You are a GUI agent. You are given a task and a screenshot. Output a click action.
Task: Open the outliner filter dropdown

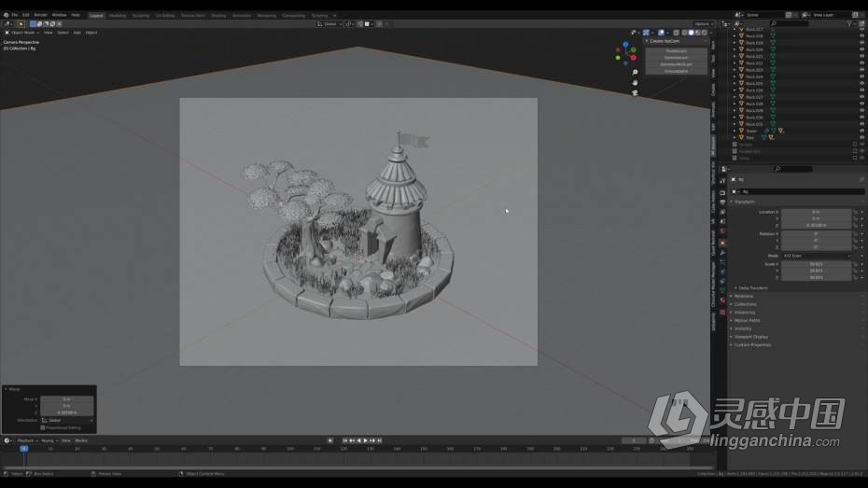(x=851, y=23)
